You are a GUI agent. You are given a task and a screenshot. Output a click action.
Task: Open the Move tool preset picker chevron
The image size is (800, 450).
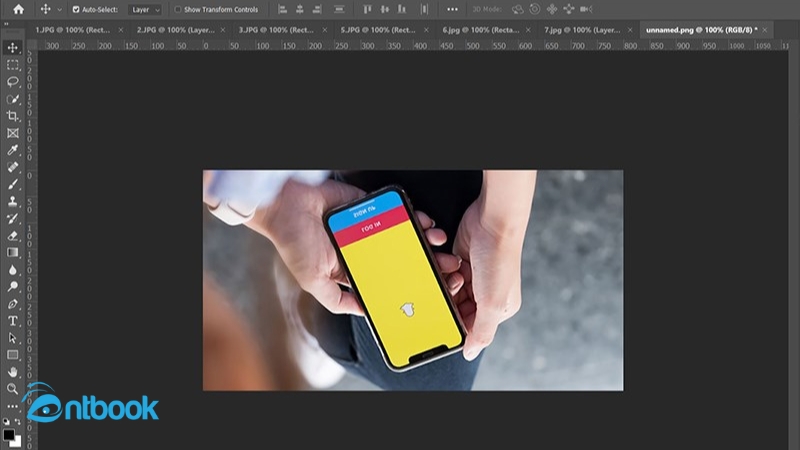[60, 10]
